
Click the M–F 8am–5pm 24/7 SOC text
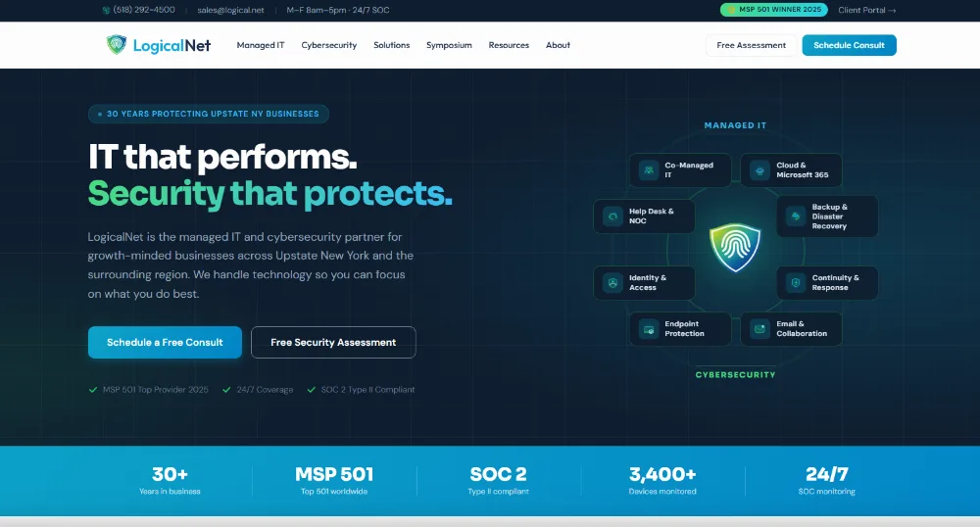pyautogui.click(x=337, y=10)
